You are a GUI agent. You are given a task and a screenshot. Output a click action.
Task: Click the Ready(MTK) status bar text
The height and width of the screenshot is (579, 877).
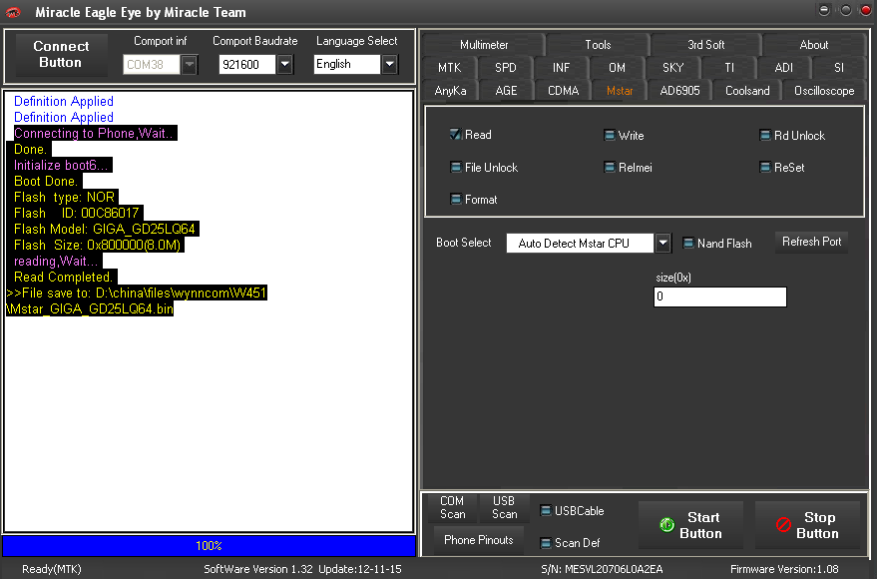click(51, 569)
